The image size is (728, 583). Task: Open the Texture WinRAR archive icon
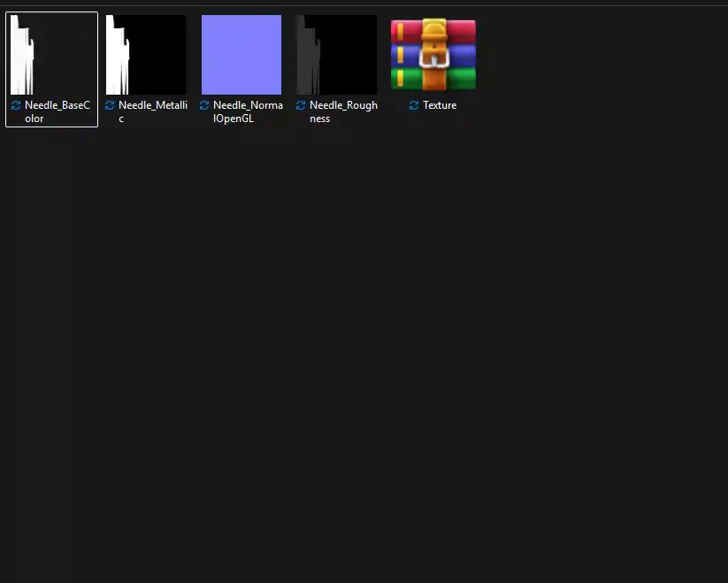[433, 54]
